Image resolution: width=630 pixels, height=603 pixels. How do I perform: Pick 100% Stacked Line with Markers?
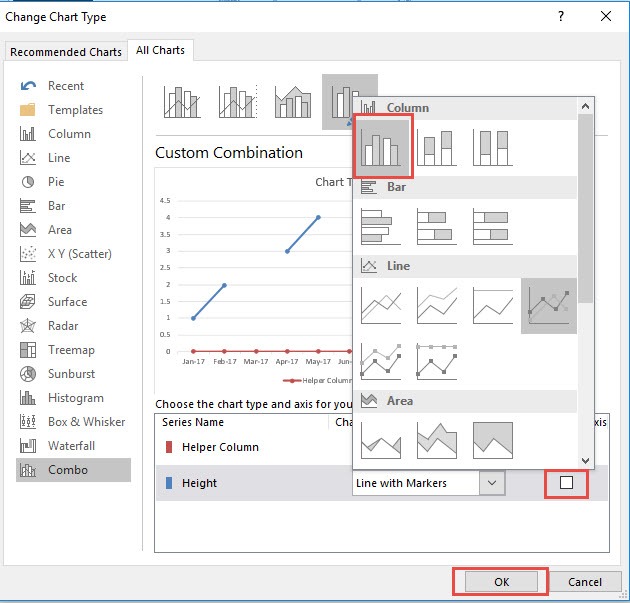point(437,362)
